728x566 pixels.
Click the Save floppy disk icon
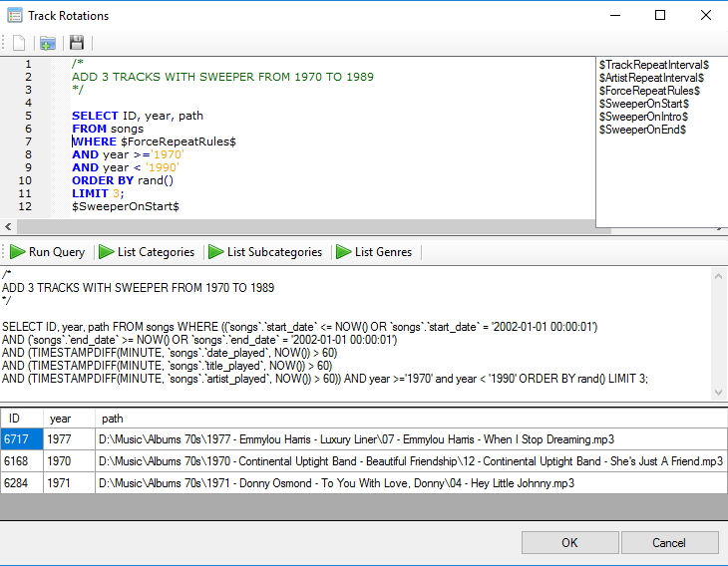[77, 43]
